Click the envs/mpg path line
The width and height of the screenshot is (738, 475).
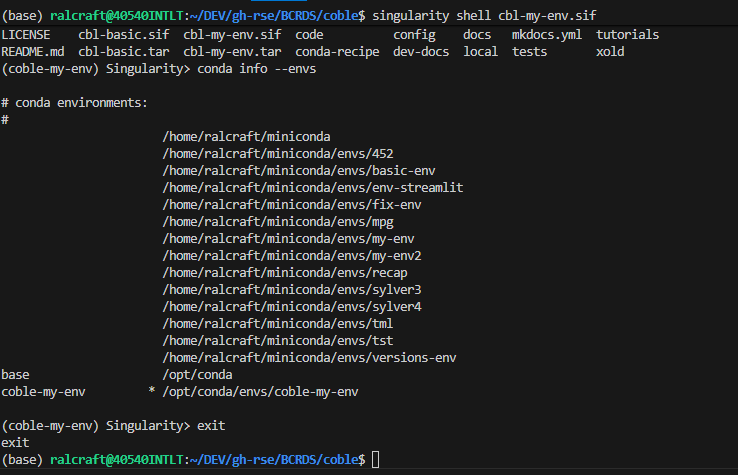point(278,222)
